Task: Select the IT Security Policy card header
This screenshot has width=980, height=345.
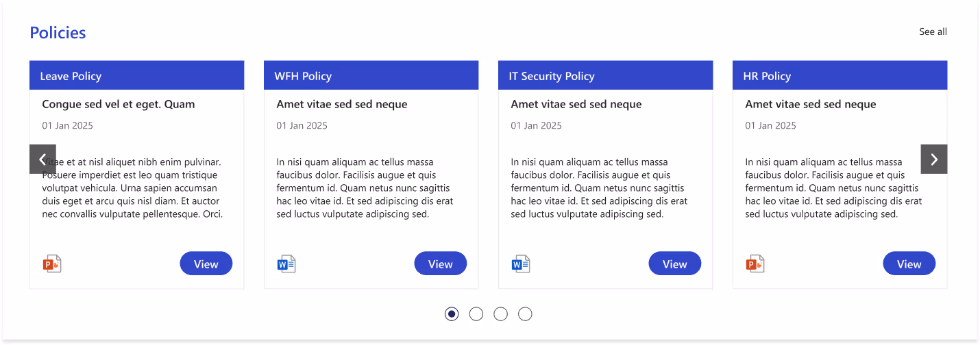Action: [x=606, y=75]
